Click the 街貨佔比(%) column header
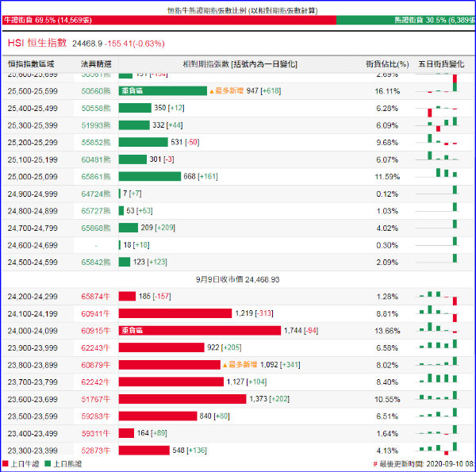Viewport: 476px width, 472px height. pyautogui.click(x=387, y=64)
